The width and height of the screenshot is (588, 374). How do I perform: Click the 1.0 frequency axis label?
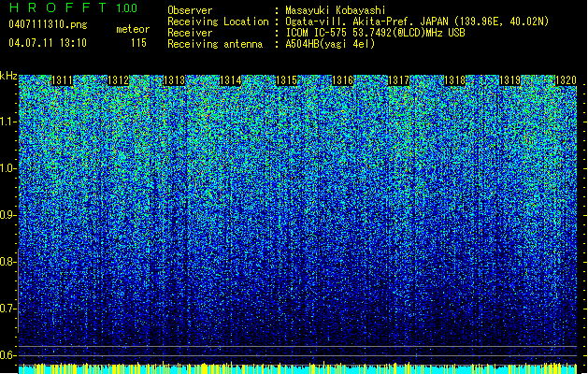click(8, 168)
